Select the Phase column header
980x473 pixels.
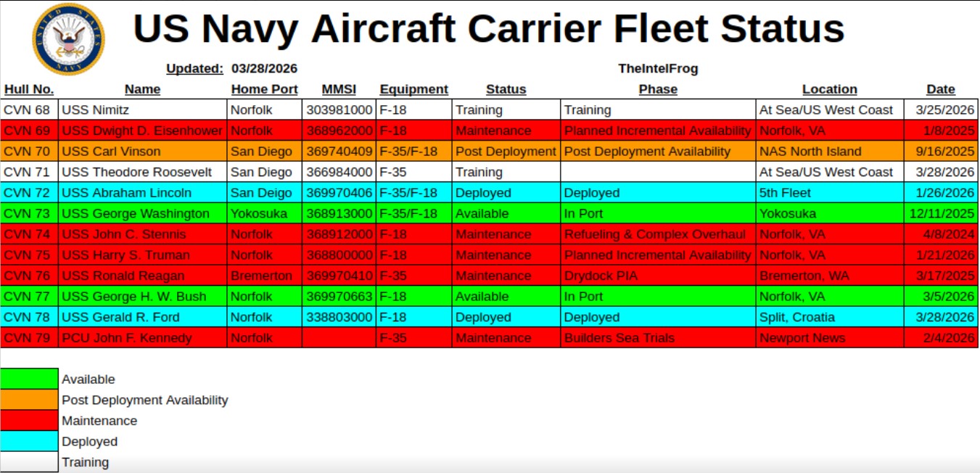click(x=658, y=89)
